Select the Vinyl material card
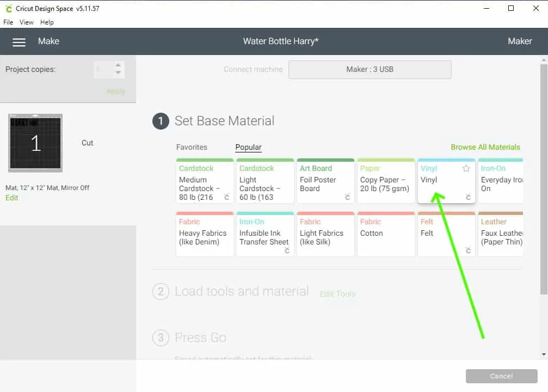 [x=446, y=181]
